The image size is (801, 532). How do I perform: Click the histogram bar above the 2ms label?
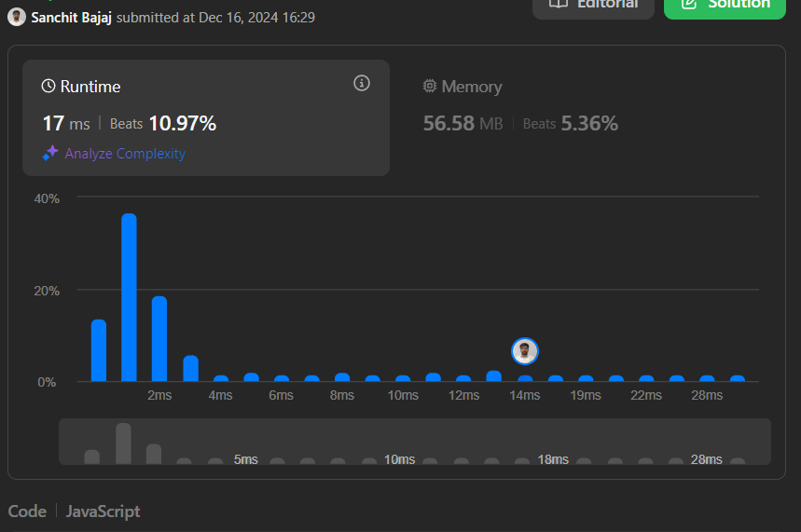tap(159, 339)
